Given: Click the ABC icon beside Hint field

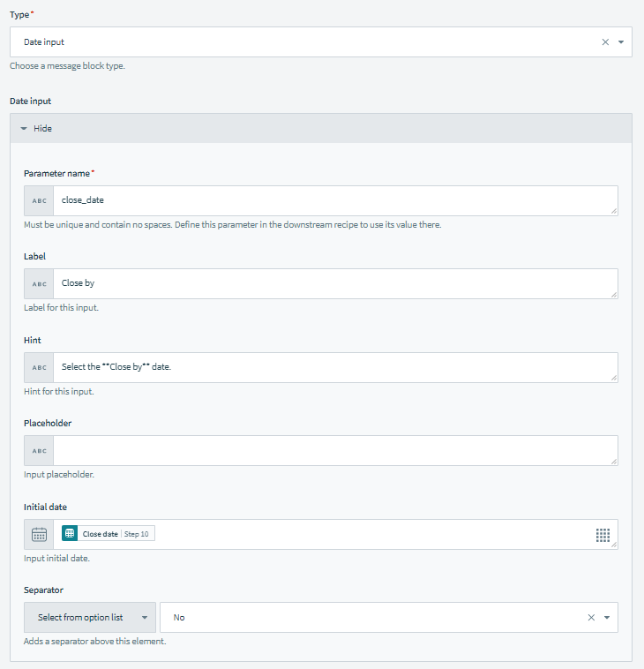Looking at the screenshot, I should coord(39,367).
